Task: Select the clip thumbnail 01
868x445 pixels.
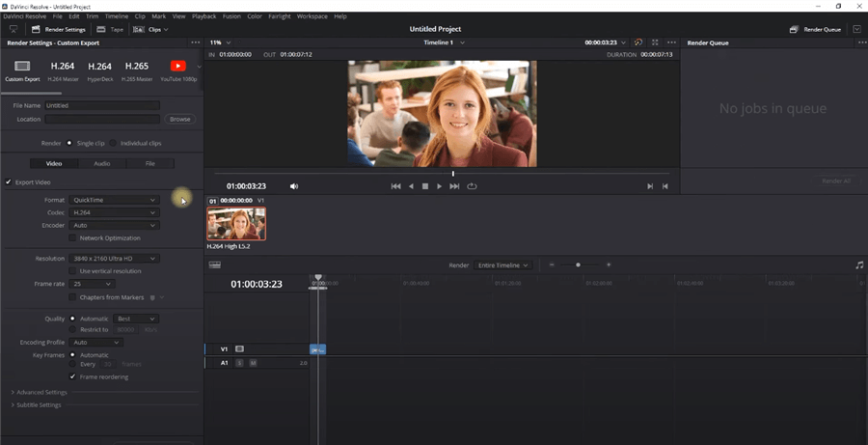Action: 236,223
